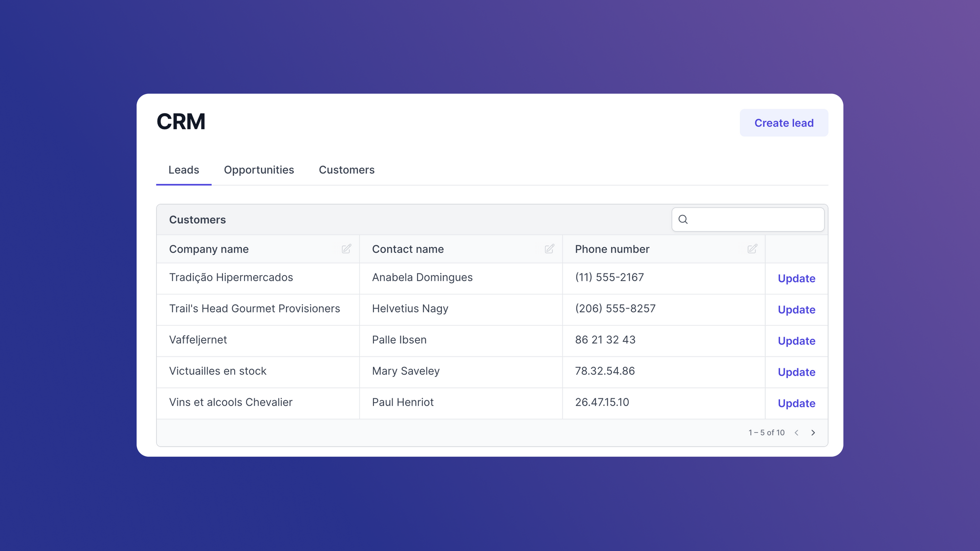This screenshot has width=980, height=551.
Task: Click the Victuailles en stock cell
Action: click(258, 372)
